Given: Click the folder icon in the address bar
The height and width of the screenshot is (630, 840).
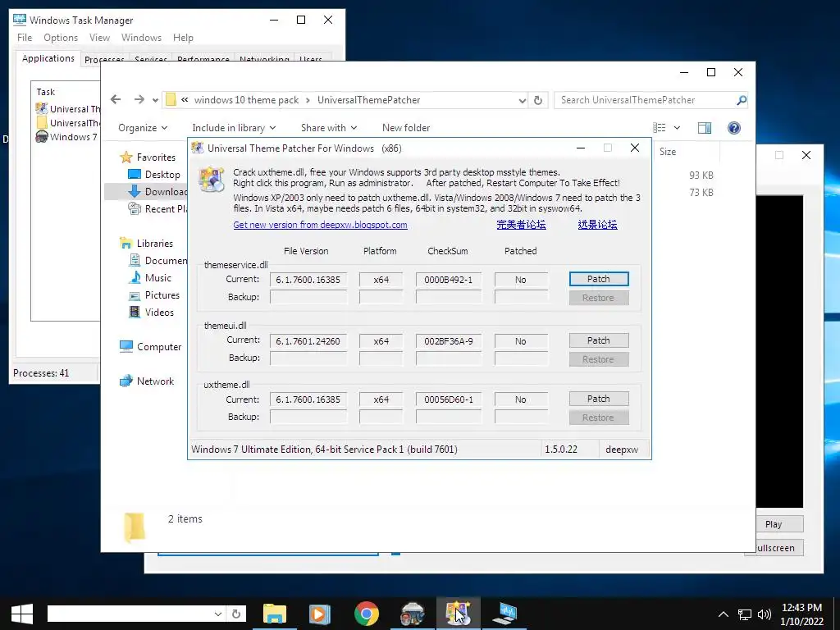Looking at the screenshot, I should pos(171,99).
